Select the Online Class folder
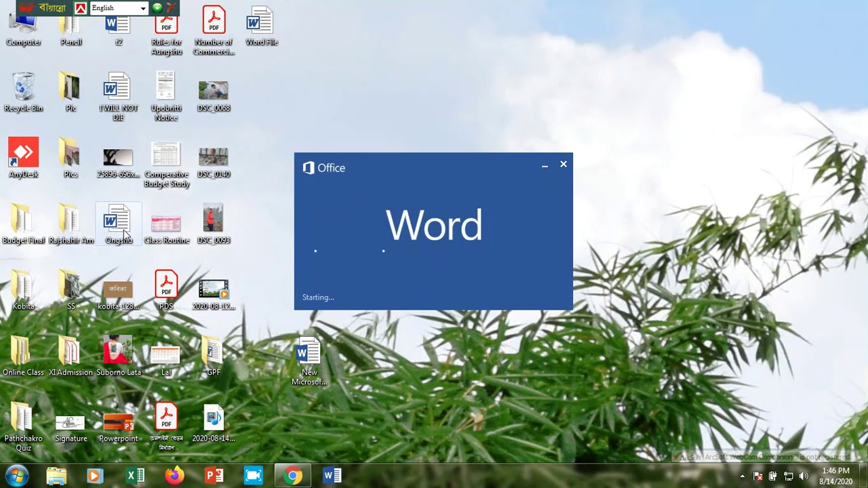 pyautogui.click(x=23, y=356)
